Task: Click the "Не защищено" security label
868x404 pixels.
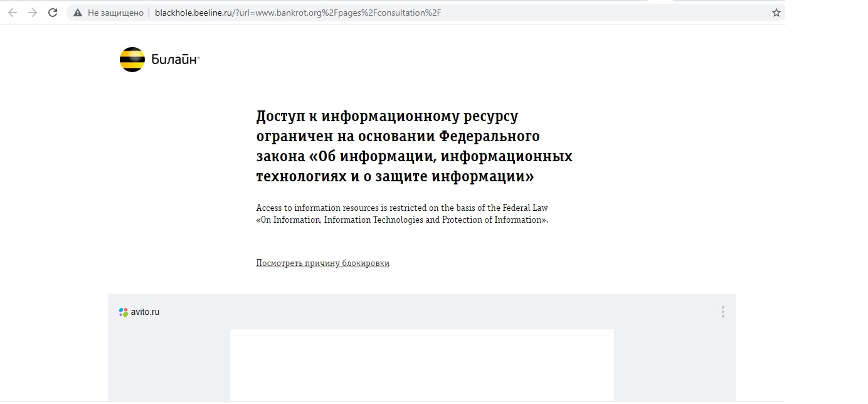Action: (x=115, y=13)
